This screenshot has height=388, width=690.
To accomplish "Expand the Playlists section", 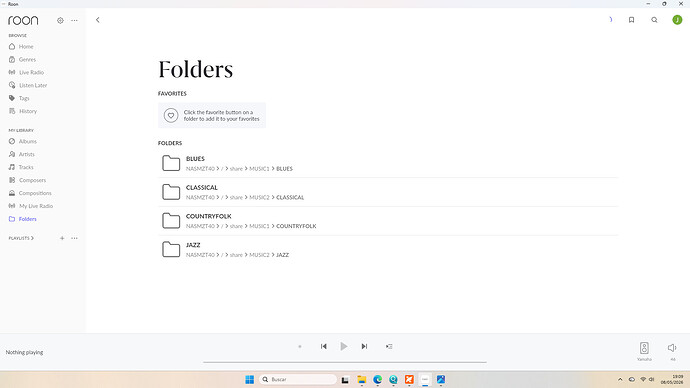I will (x=21, y=238).
